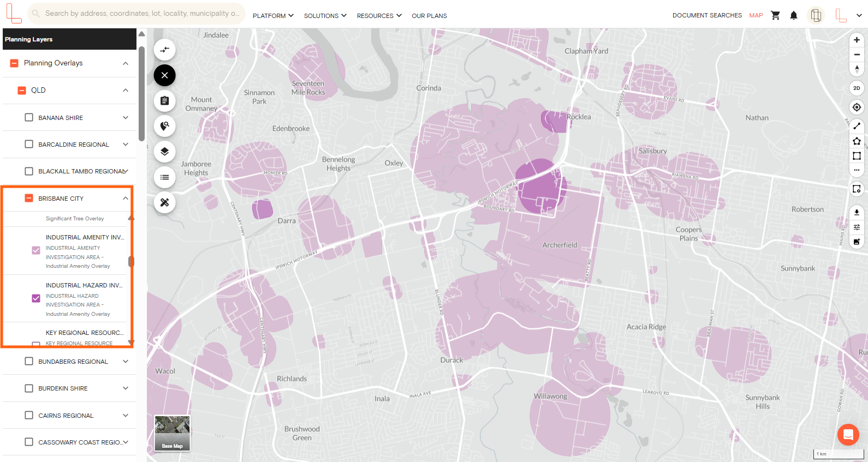Expand the CAIRNS REGIONAL chevron
The image size is (868, 462).
pyautogui.click(x=126, y=415)
